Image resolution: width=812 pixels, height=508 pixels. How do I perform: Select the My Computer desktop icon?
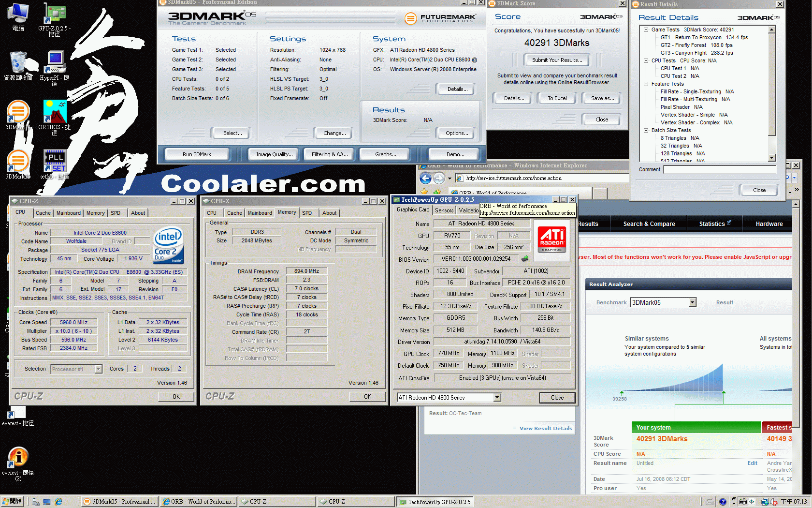tap(18, 17)
